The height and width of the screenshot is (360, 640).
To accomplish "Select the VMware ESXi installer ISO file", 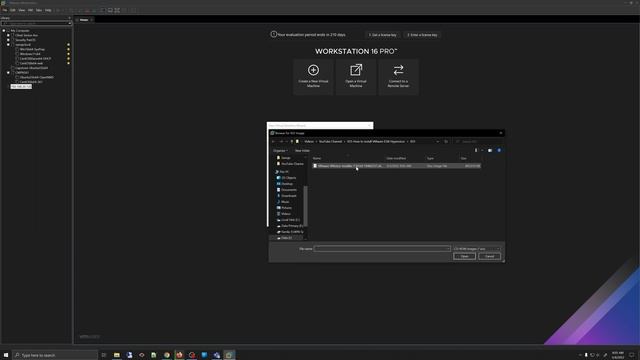I will click(x=396, y=166).
